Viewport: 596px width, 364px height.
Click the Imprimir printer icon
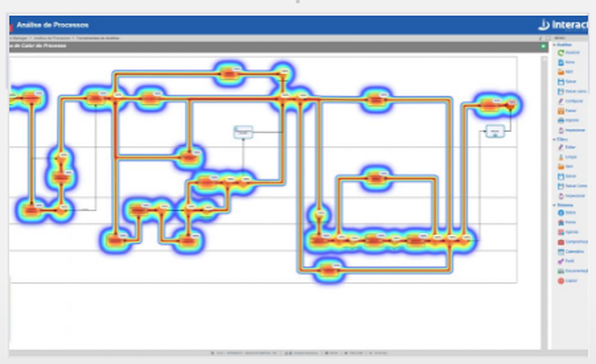[x=561, y=120]
